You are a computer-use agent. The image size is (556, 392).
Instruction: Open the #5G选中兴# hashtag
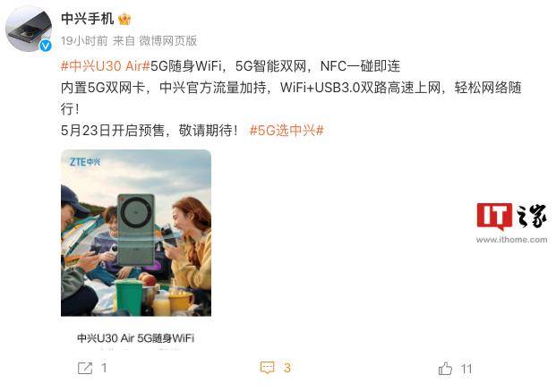pyautogui.click(x=287, y=131)
